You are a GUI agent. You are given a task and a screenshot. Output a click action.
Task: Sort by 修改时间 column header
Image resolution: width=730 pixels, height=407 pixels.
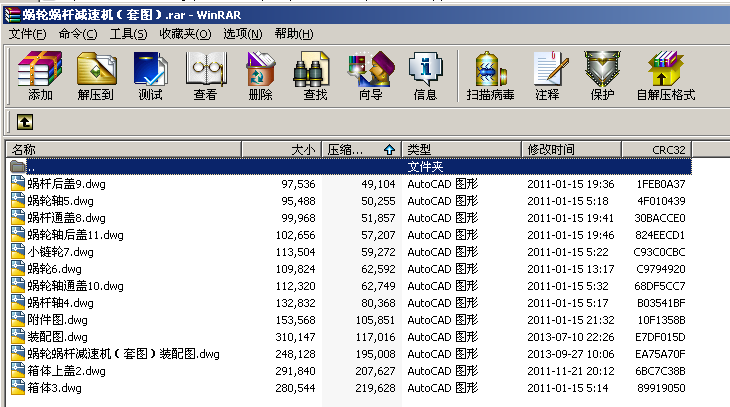coord(572,149)
